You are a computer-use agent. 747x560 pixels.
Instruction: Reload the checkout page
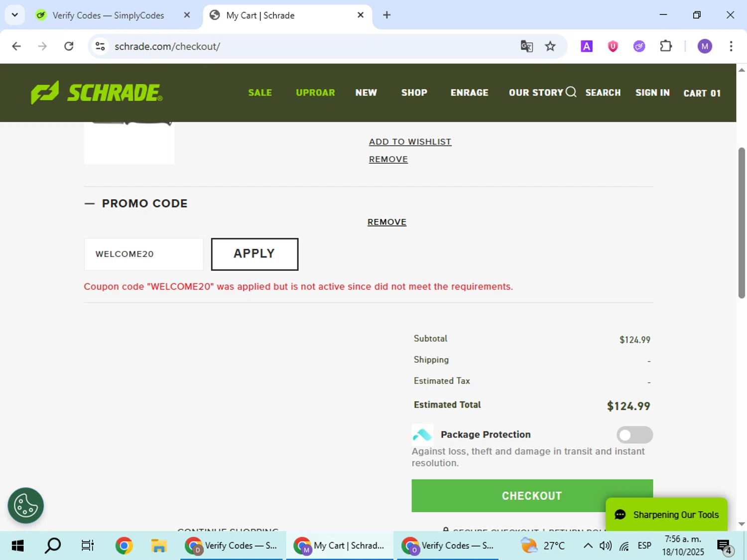[69, 46]
